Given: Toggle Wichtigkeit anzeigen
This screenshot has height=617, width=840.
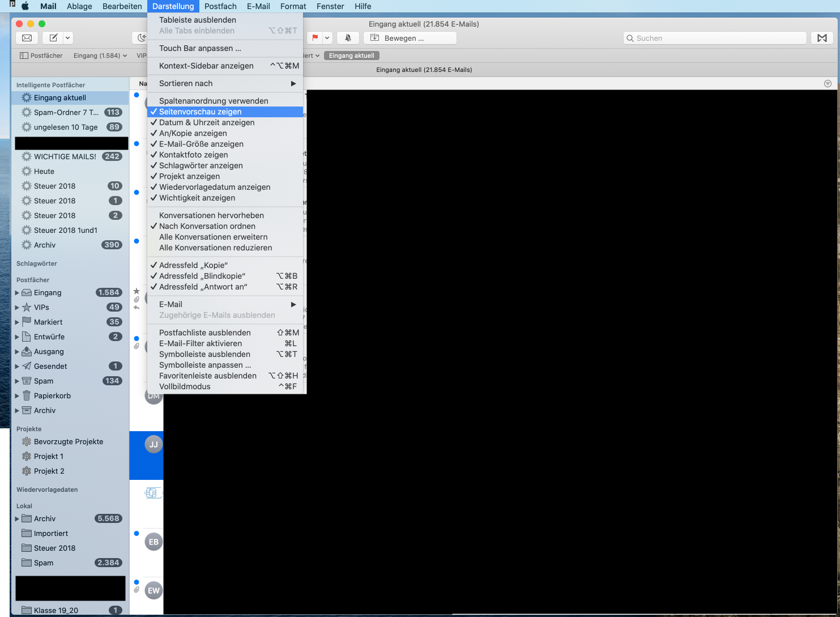Looking at the screenshot, I should [225, 198].
